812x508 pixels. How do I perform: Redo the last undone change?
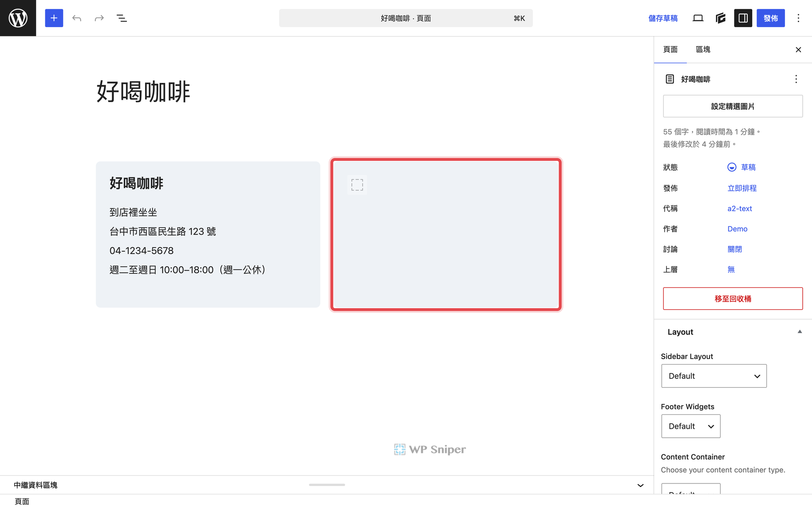click(x=99, y=18)
